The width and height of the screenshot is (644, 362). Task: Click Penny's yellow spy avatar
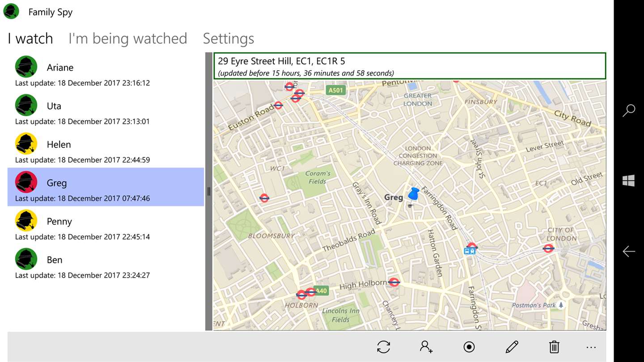[26, 221]
